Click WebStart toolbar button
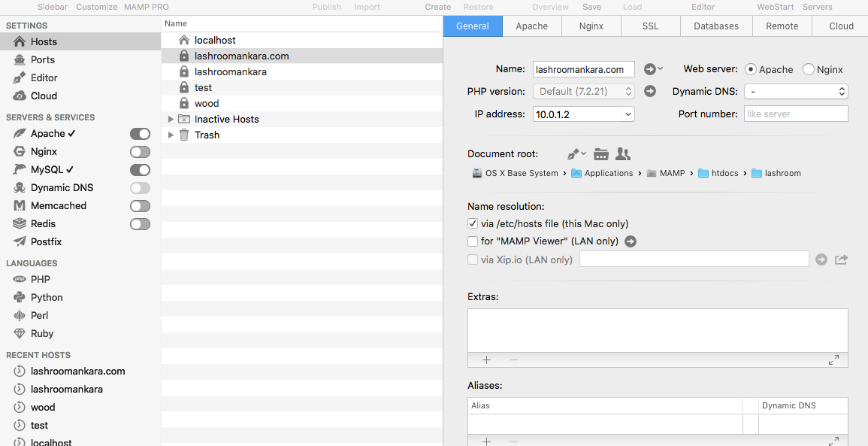Image resolution: width=868 pixels, height=446 pixels. tap(776, 7)
